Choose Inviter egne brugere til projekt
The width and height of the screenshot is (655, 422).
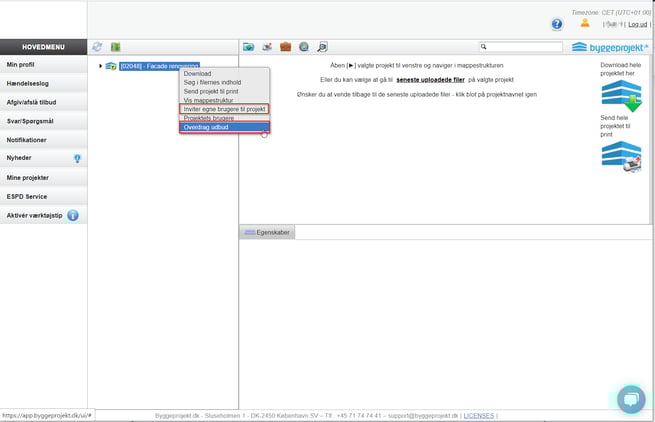pyautogui.click(x=223, y=109)
